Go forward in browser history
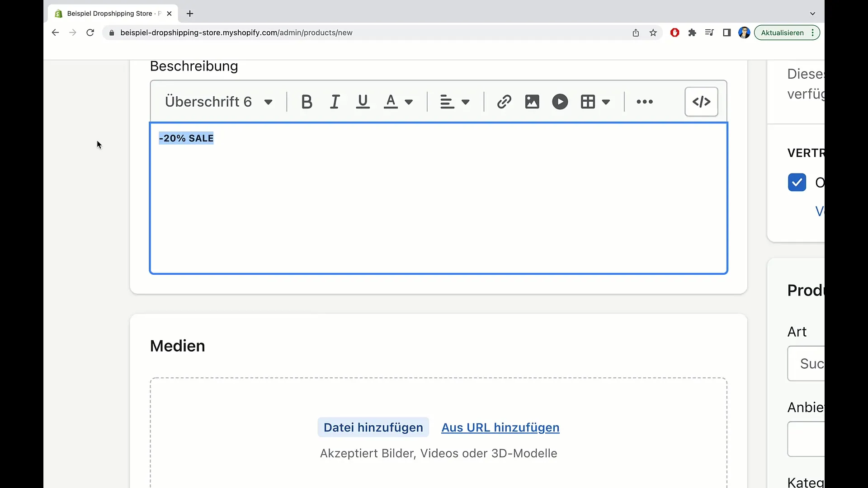The height and width of the screenshot is (488, 868). [x=72, y=33]
